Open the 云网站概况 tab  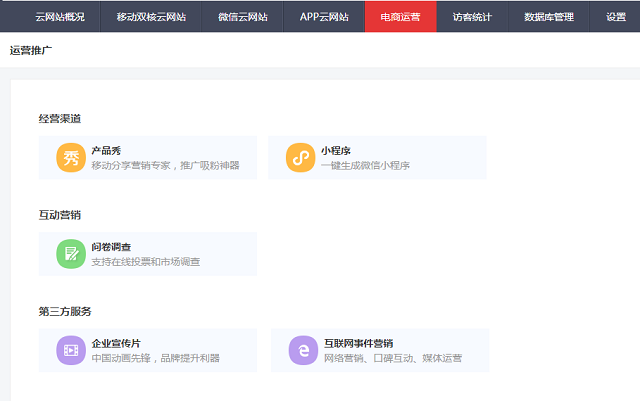point(60,17)
